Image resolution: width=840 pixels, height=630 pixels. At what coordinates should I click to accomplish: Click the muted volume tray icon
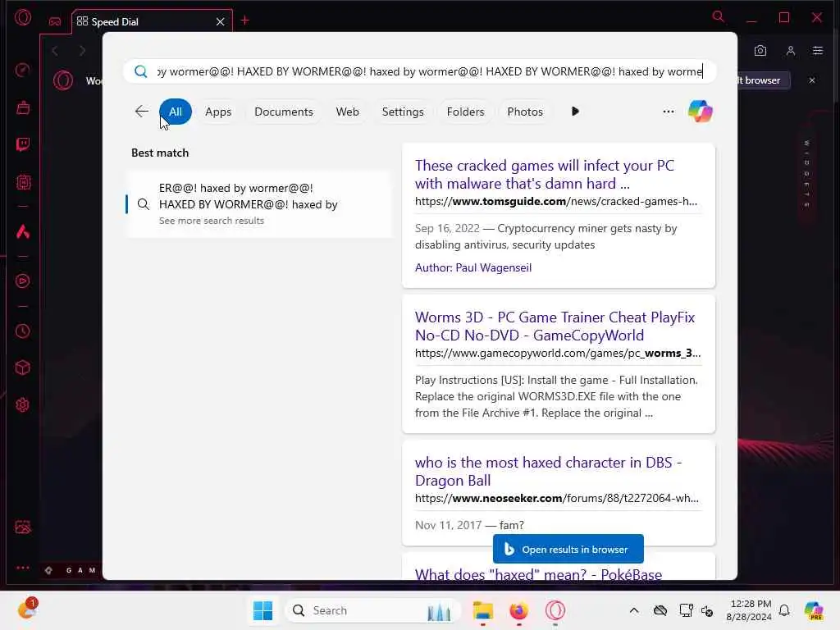coord(707,610)
